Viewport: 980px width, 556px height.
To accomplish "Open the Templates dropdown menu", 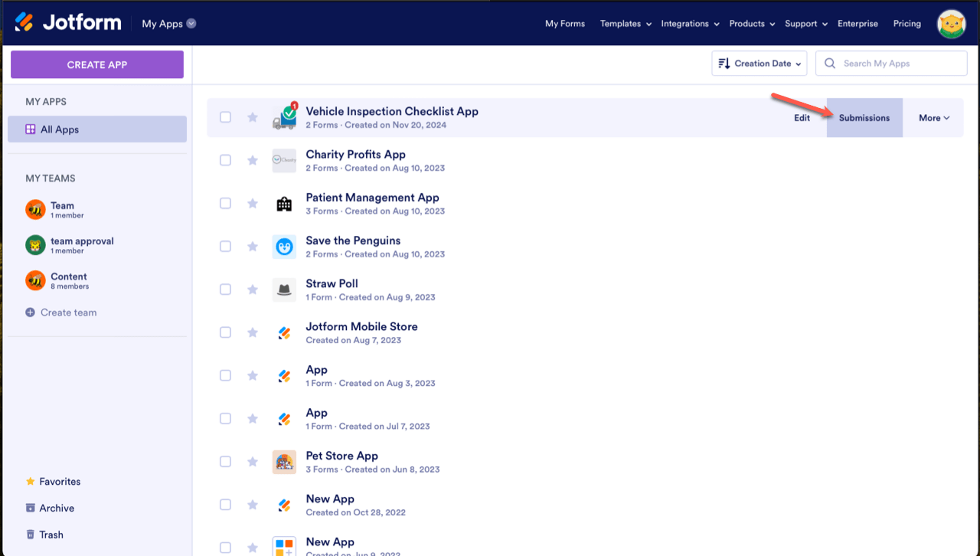I will point(626,24).
